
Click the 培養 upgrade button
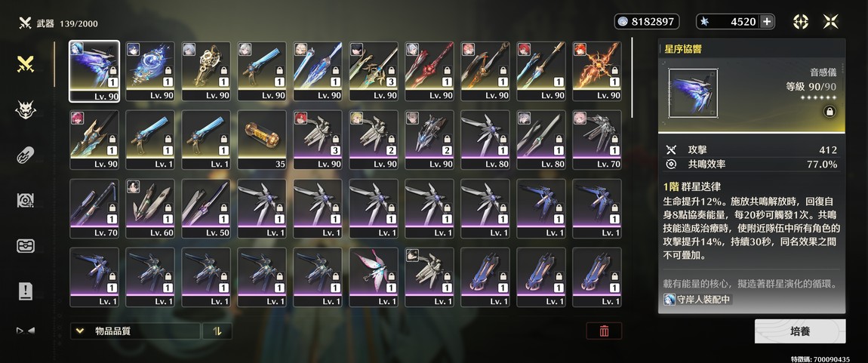click(800, 331)
